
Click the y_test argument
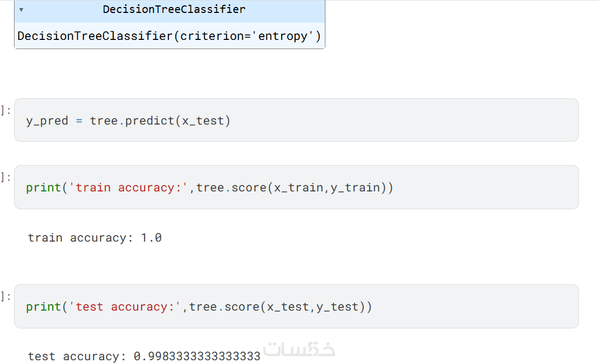(x=337, y=307)
